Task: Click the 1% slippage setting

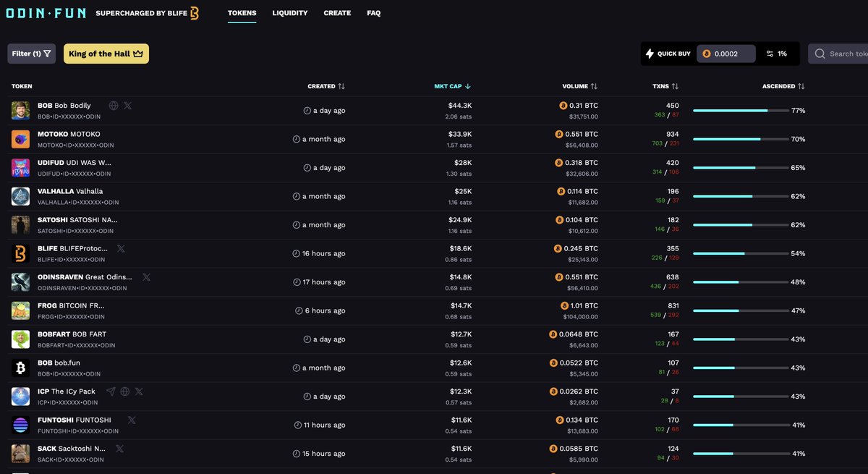Action: 776,54
